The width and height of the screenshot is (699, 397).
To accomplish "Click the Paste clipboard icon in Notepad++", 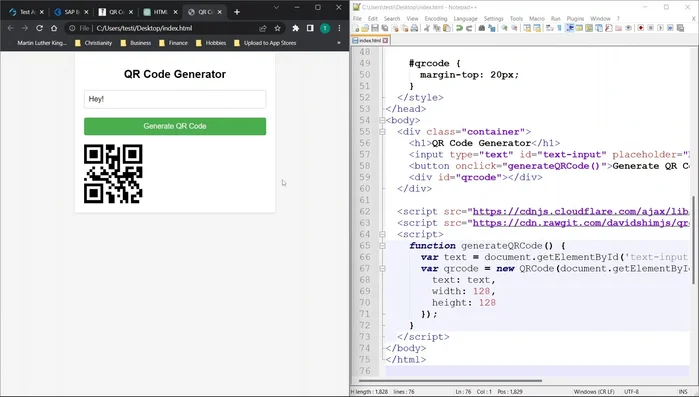I will (x=446, y=28).
